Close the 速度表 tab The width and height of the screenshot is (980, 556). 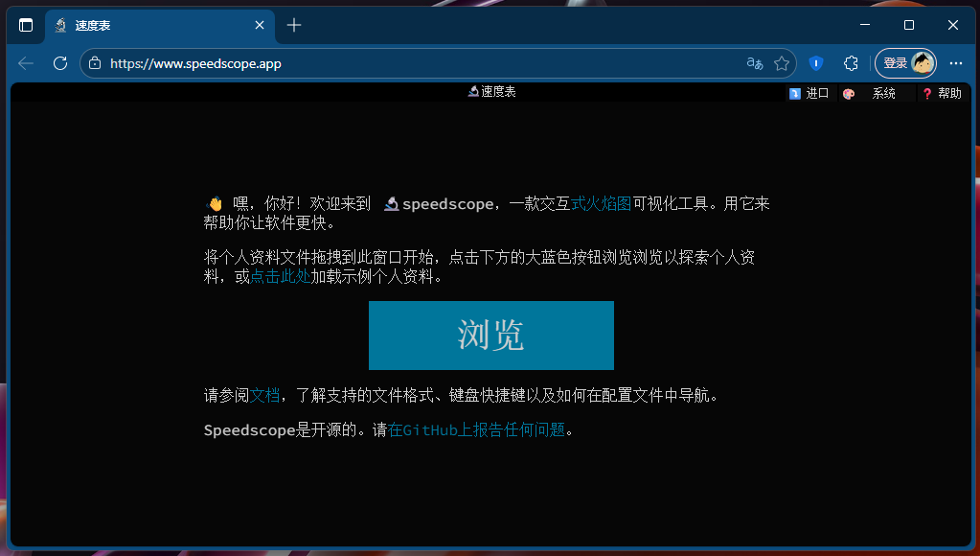pos(260,25)
